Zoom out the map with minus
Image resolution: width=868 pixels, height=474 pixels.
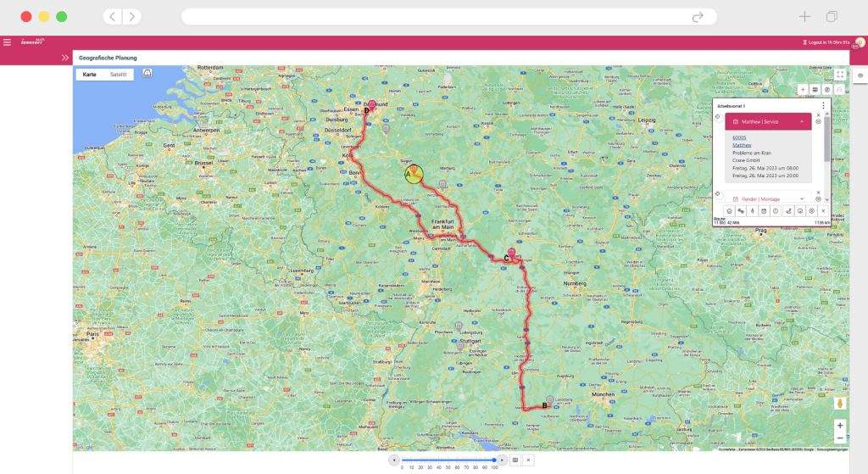840,438
